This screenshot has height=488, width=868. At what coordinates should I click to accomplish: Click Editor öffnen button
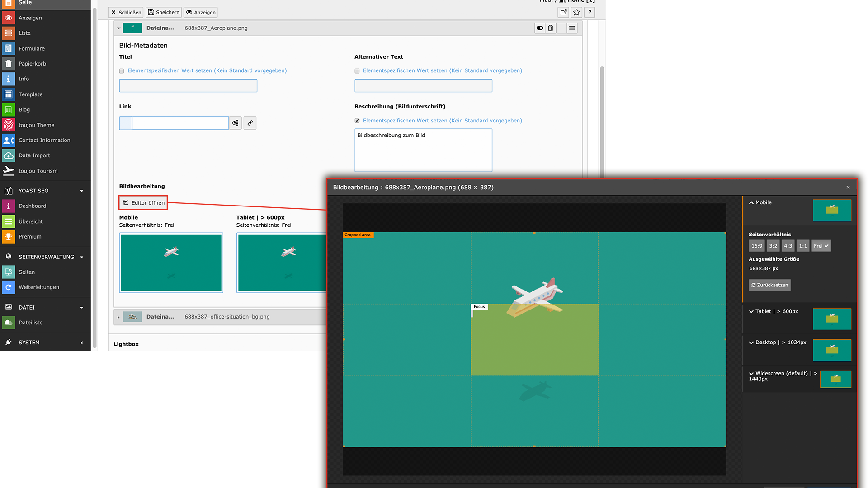point(143,203)
